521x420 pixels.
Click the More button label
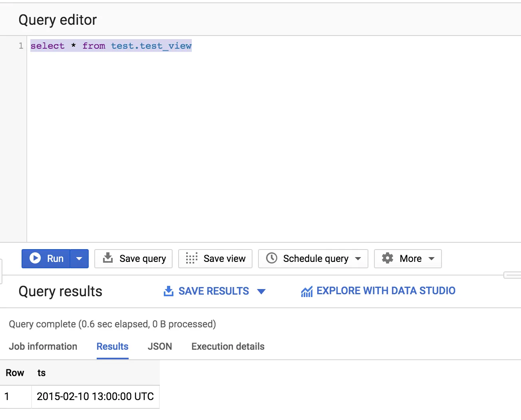click(411, 259)
